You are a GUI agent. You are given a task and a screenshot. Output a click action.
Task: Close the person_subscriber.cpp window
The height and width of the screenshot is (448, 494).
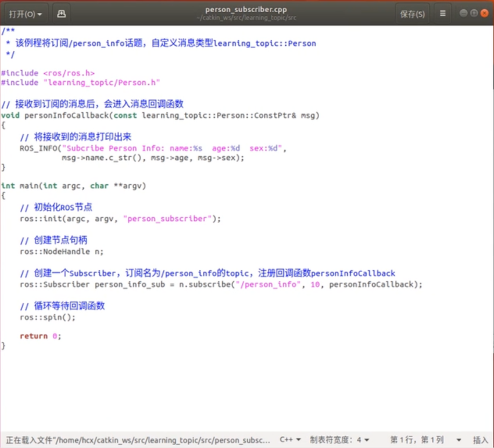(485, 13)
